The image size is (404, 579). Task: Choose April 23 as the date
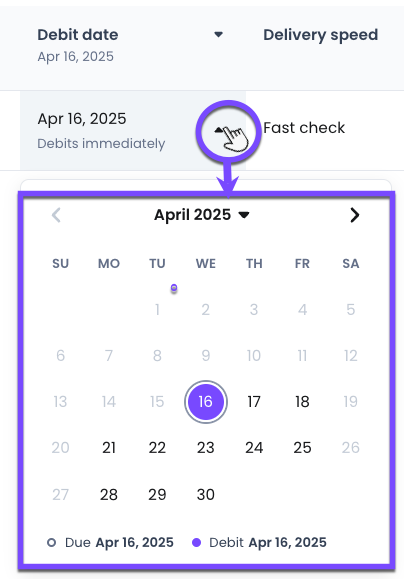click(x=206, y=448)
